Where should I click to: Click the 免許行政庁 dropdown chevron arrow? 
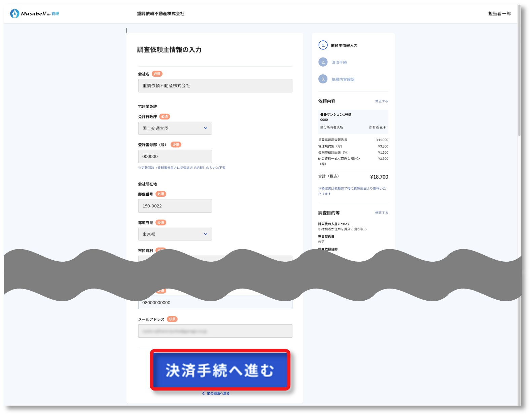pyautogui.click(x=206, y=128)
